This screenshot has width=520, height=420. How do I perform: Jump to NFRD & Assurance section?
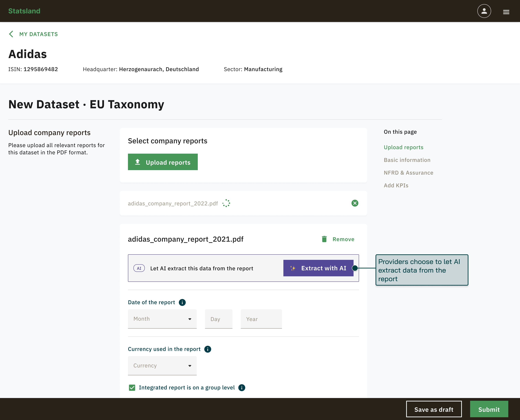(x=409, y=173)
